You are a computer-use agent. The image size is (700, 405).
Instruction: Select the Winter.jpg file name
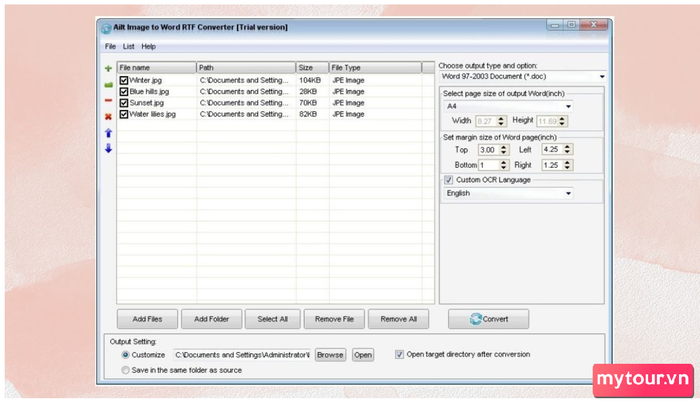pos(146,80)
